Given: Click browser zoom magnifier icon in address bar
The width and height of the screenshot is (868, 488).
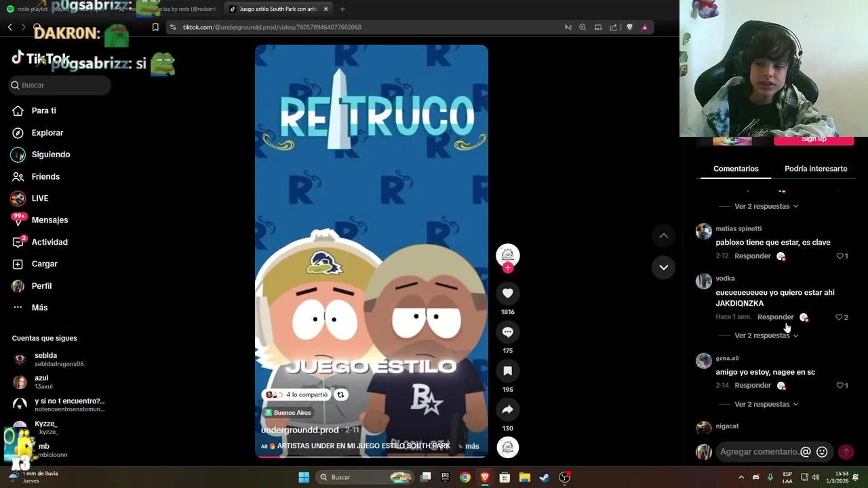Looking at the screenshot, I should coord(583,27).
